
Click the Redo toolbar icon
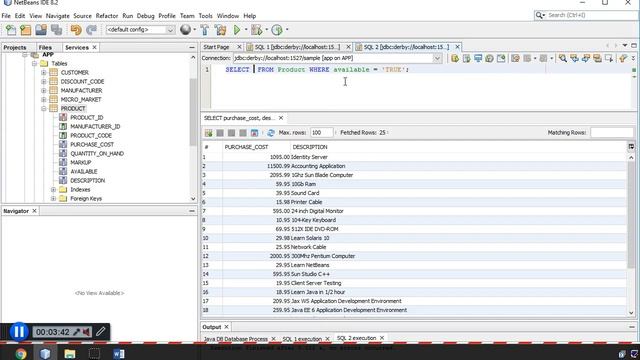click(x=91, y=30)
